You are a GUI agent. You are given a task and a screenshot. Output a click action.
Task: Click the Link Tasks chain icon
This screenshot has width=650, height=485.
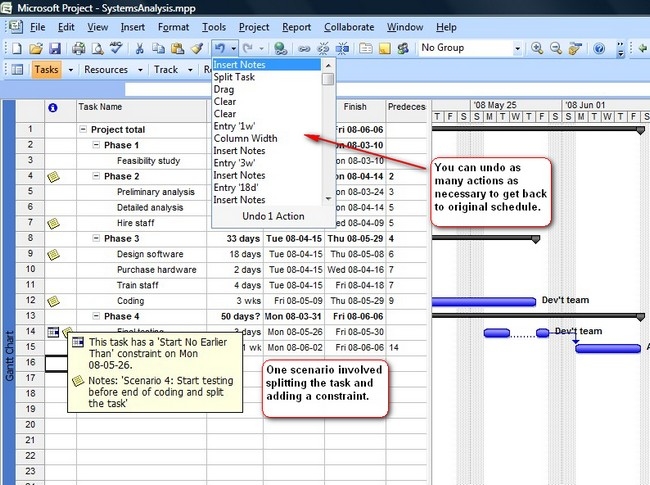point(304,48)
